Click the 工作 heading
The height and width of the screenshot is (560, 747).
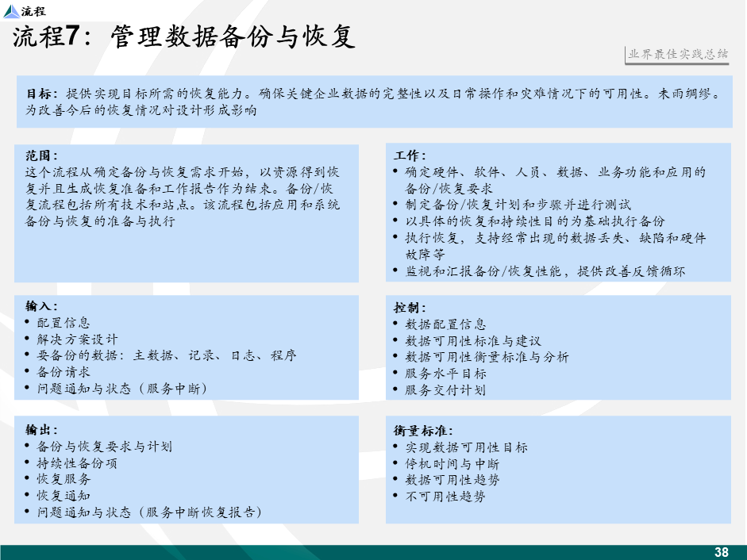click(x=410, y=155)
